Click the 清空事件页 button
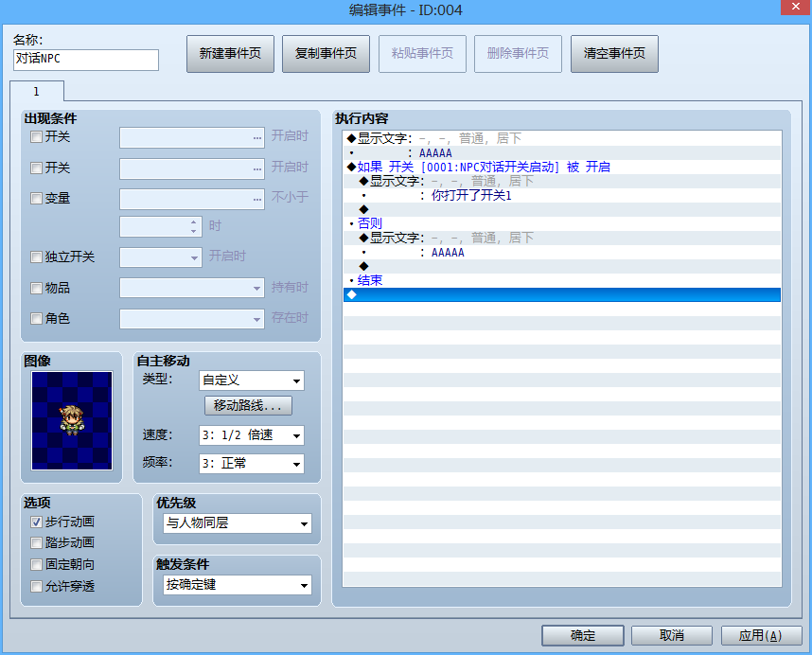Viewport: 812px width, 655px height. 614,54
